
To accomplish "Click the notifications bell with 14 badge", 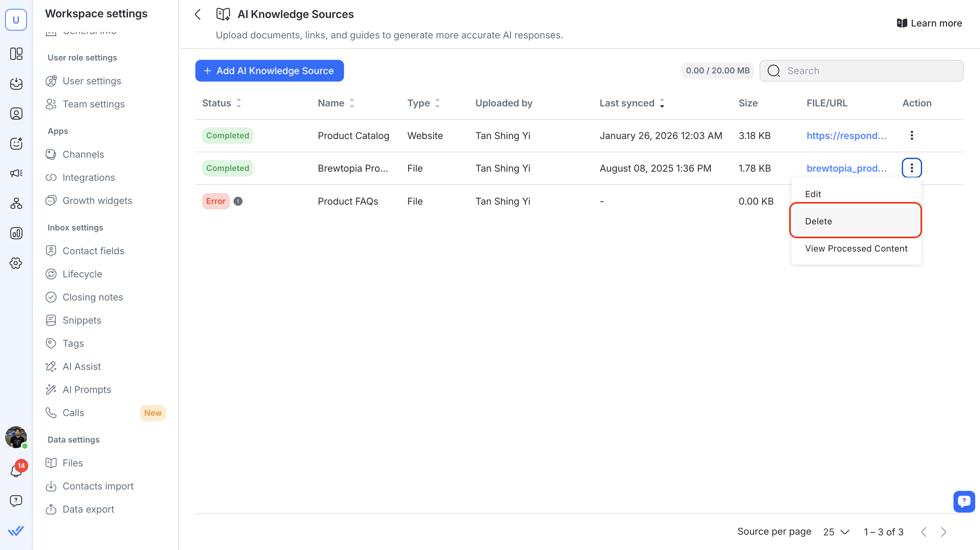I will 16,471.
